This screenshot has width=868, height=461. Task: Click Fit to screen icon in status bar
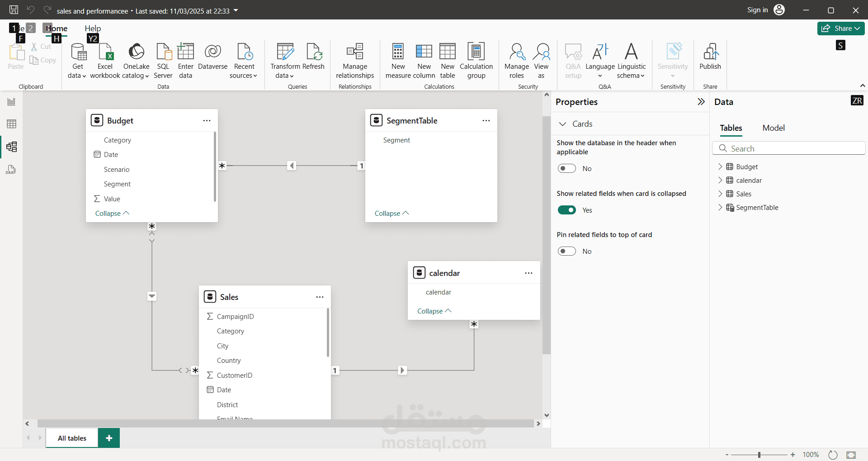[851, 455]
